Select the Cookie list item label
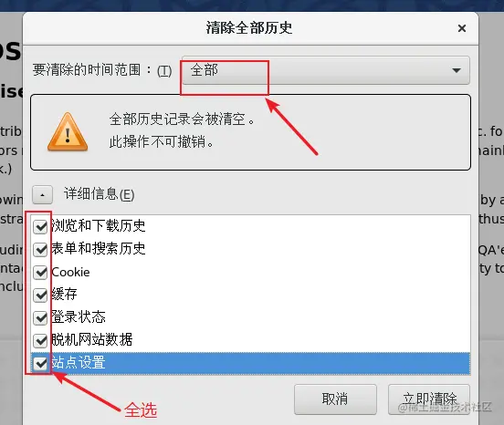Viewport: 504px width, 425px height. coord(70,272)
